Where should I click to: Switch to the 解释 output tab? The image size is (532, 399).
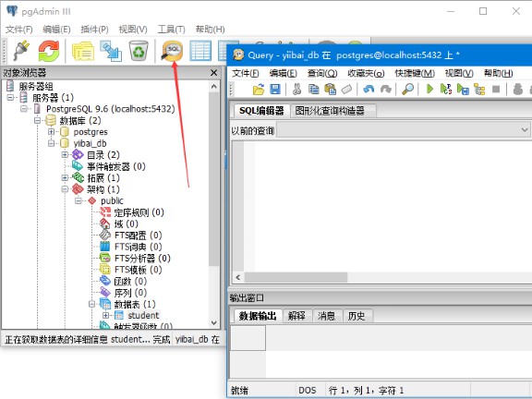point(296,316)
